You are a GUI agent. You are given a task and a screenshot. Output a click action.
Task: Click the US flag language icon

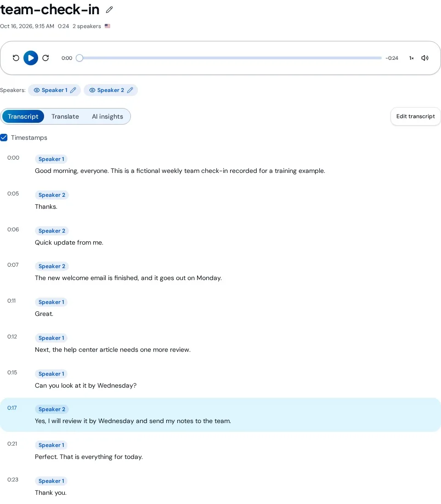coord(107,26)
